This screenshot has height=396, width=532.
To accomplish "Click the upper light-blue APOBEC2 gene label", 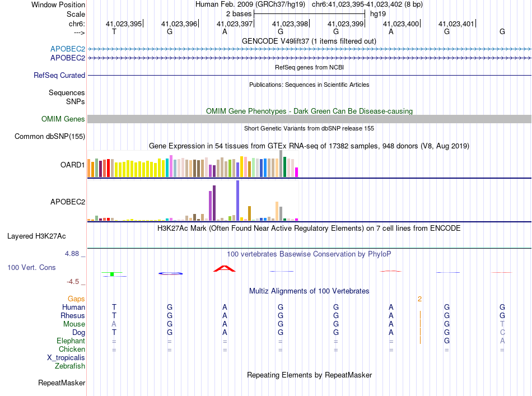I will (x=68, y=49).
